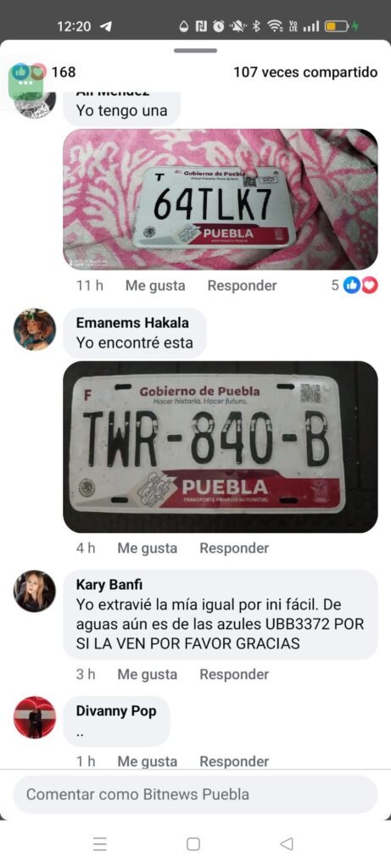
Task: Like the 'Yo tengo una' comment
Action: (155, 286)
